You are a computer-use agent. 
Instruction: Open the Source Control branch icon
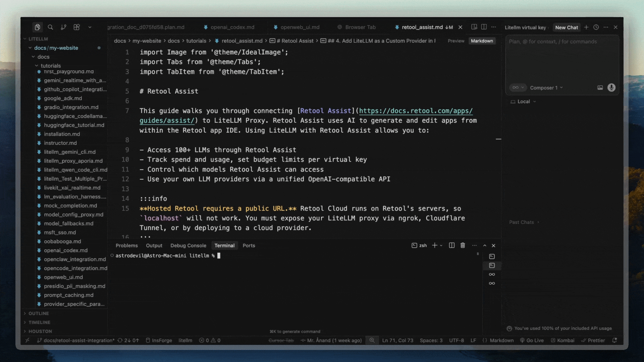click(x=63, y=27)
